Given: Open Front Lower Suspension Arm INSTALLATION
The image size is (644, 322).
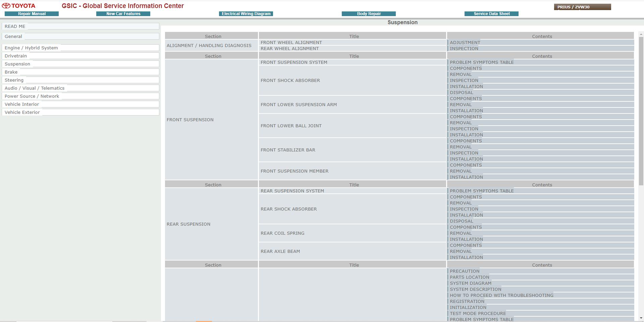Looking at the screenshot, I should pyautogui.click(x=466, y=110).
